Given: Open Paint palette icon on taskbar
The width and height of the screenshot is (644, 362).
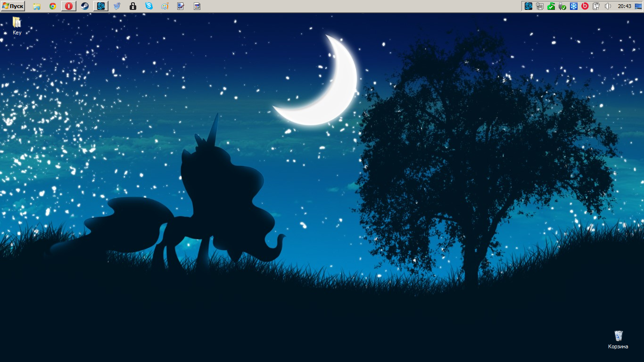Looking at the screenshot, I should click(165, 6).
